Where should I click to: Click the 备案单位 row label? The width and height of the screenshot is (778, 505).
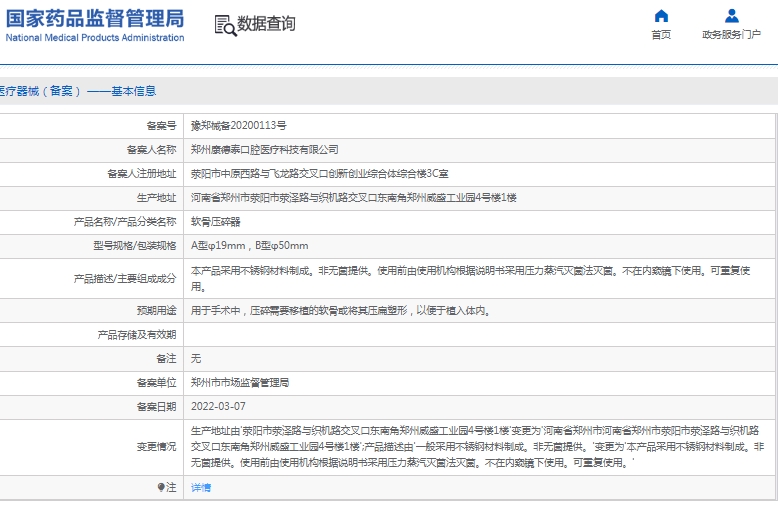pyautogui.click(x=156, y=382)
